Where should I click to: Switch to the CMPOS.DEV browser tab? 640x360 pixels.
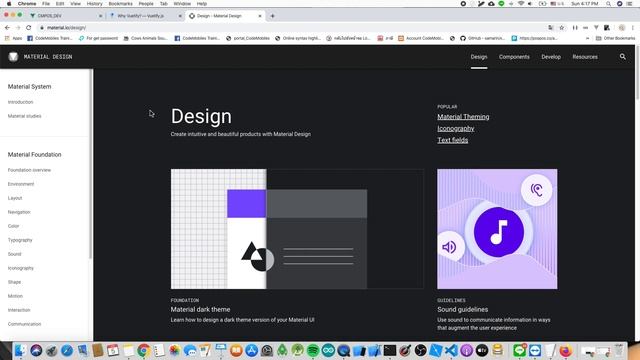tap(65, 16)
